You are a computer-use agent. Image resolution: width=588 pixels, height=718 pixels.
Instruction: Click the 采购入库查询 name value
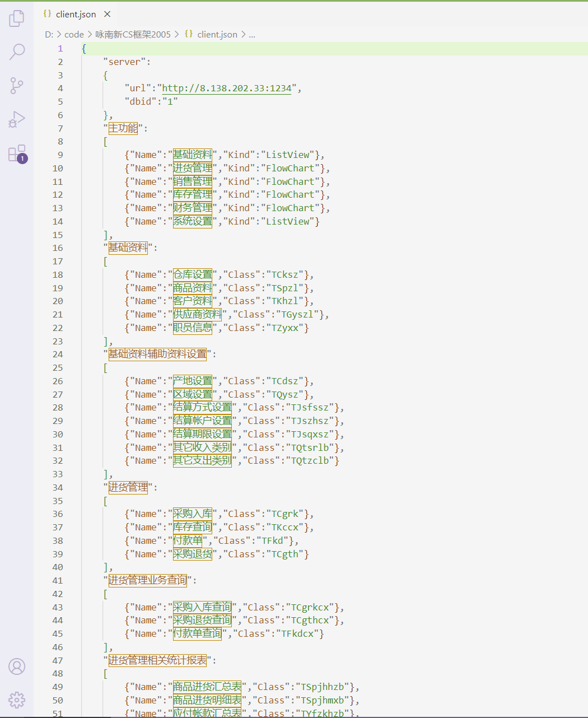202,607
